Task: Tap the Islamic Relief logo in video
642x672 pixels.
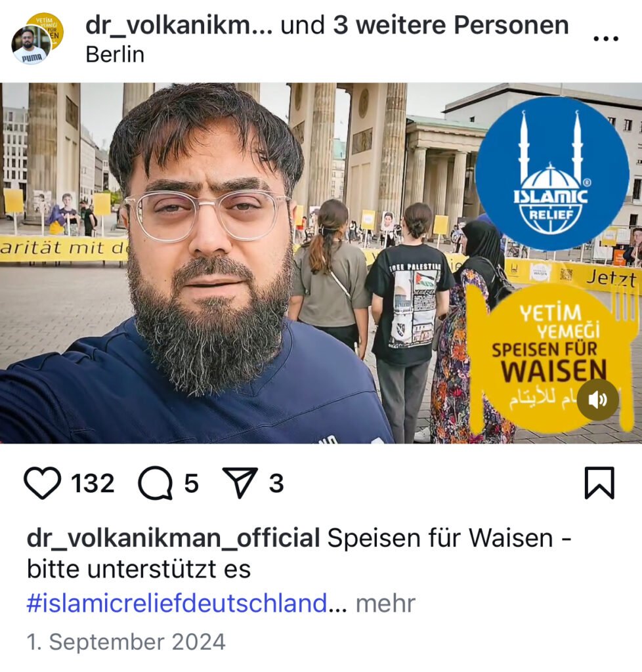Action: pyautogui.click(x=552, y=173)
